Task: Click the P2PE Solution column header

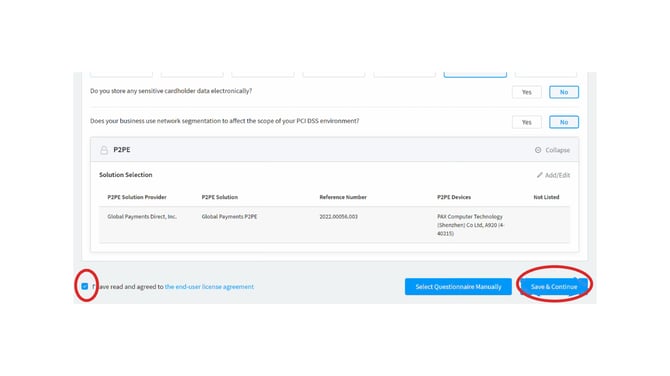Action: pyautogui.click(x=220, y=197)
